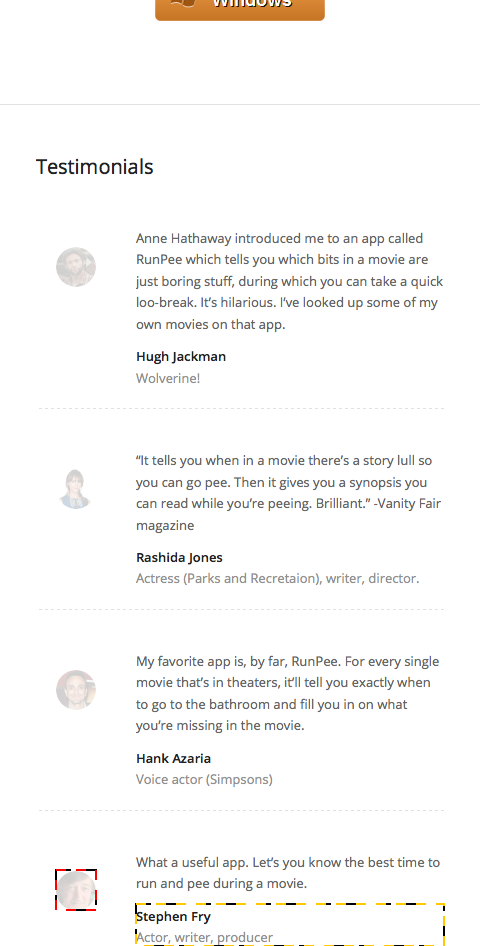
Task: Click the Anne Hathaway testimonial paragraph
Action: point(289,281)
